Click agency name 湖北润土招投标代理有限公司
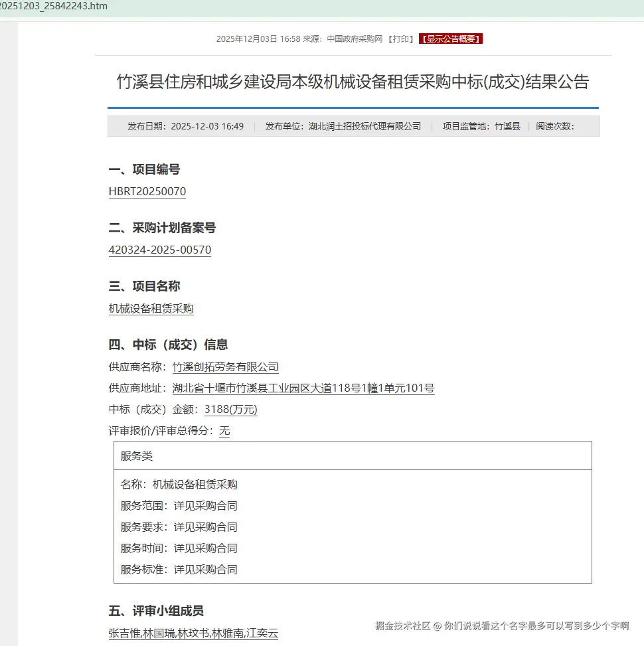This screenshot has height=646, width=644. tap(366, 125)
